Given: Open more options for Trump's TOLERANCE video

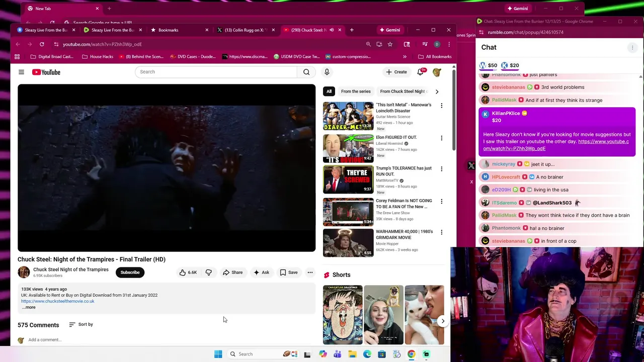Looking at the screenshot, I should 442,169.
